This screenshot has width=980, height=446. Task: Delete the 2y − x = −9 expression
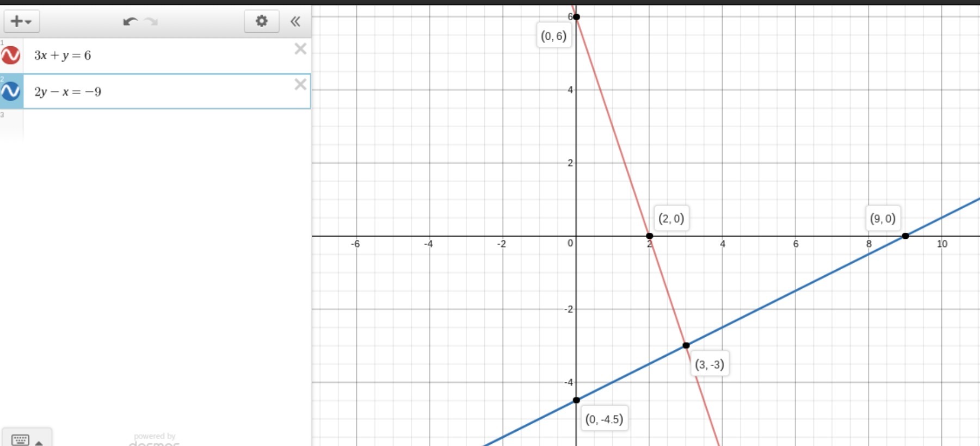(300, 84)
